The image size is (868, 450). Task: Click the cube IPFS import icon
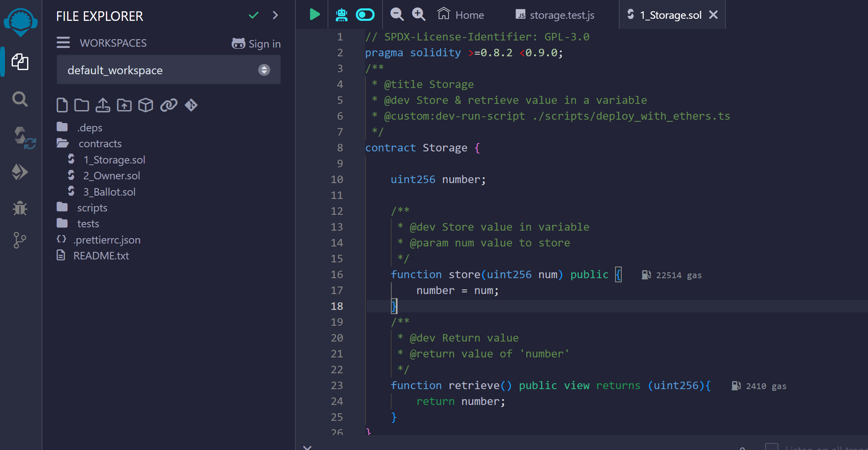[145, 105]
